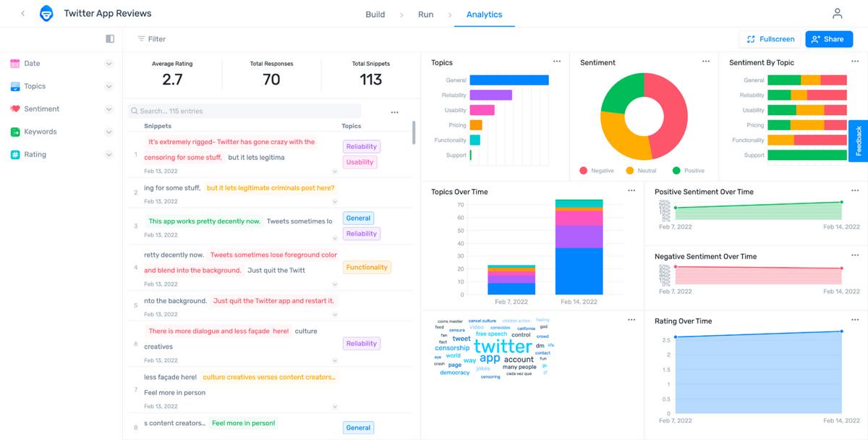
Task: Switch to the Build tab
Action: (x=375, y=14)
